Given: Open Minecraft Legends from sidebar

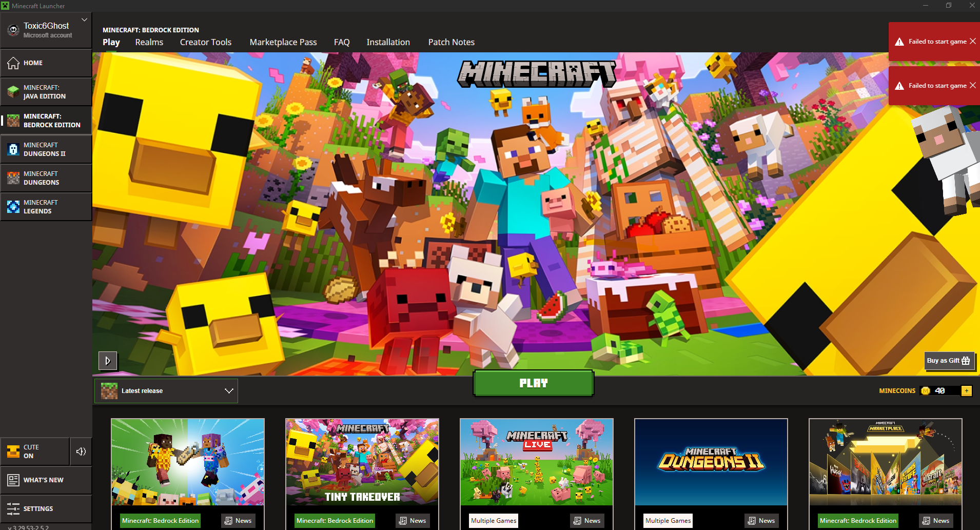Looking at the screenshot, I should click(46, 207).
